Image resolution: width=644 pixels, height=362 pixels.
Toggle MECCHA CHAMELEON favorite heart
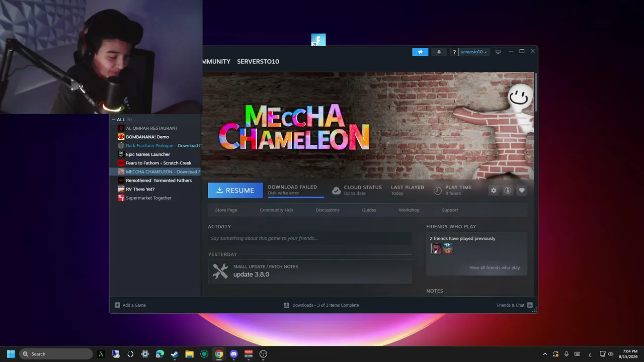tap(522, 191)
